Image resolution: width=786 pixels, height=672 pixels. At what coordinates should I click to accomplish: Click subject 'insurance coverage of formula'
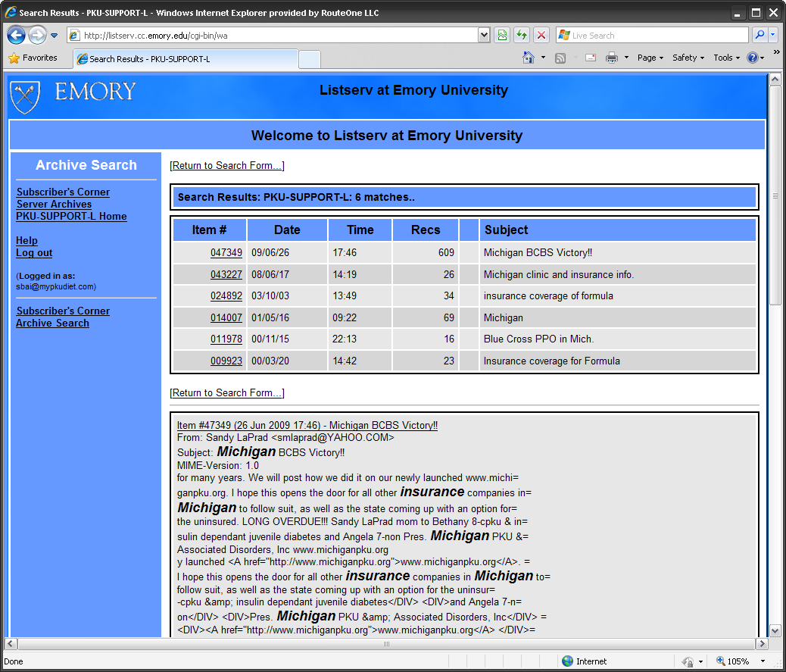point(548,296)
